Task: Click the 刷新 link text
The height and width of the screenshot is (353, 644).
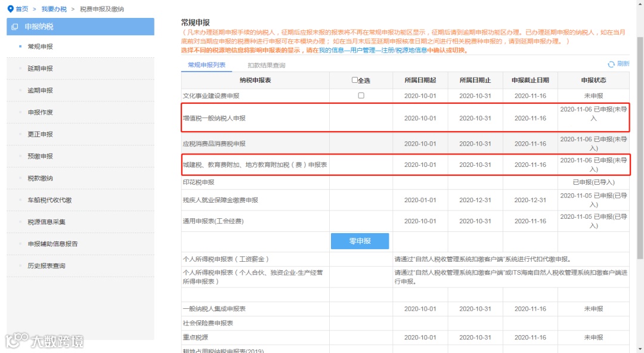Action: [623, 64]
